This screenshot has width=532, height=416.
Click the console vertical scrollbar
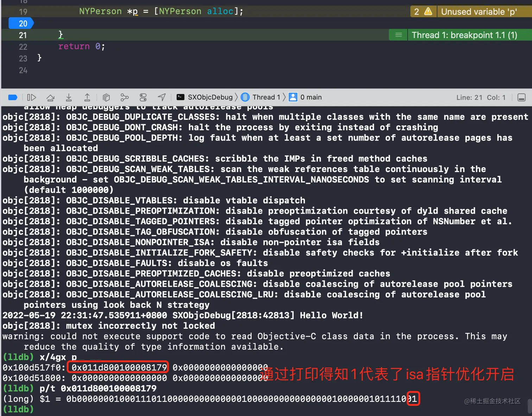pos(529,405)
